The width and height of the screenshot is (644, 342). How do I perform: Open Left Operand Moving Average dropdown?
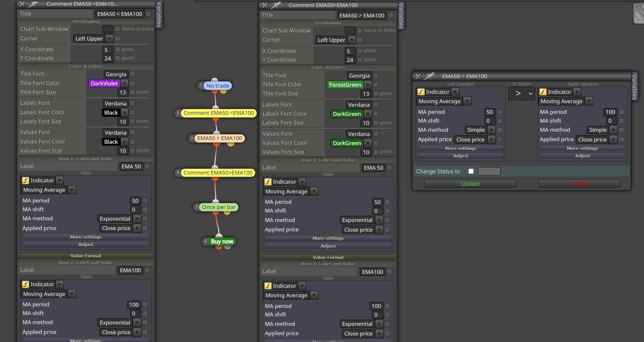(x=443, y=101)
